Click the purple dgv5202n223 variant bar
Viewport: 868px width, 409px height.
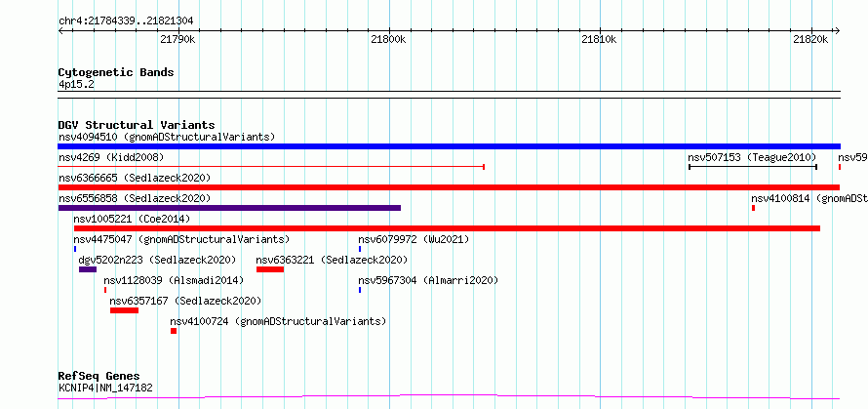point(88,269)
